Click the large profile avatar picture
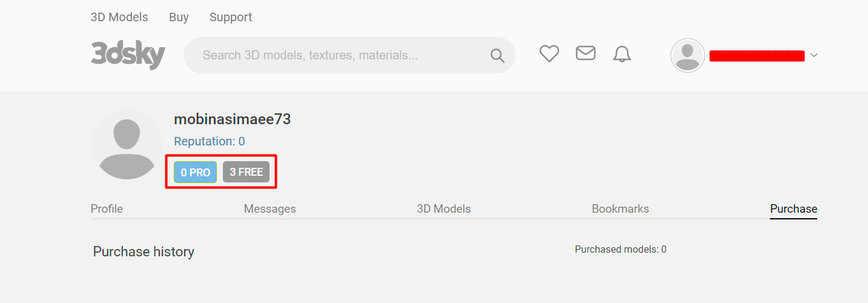 [x=127, y=145]
